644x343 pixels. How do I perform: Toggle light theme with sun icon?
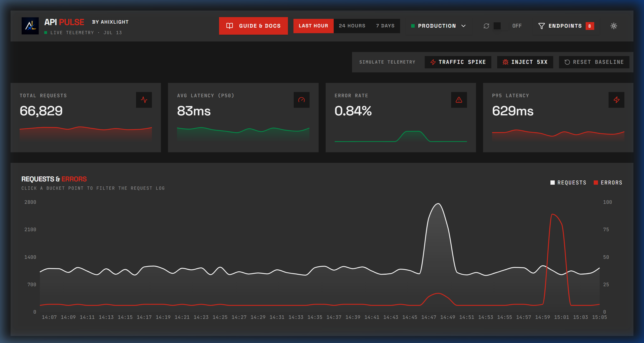pos(614,26)
